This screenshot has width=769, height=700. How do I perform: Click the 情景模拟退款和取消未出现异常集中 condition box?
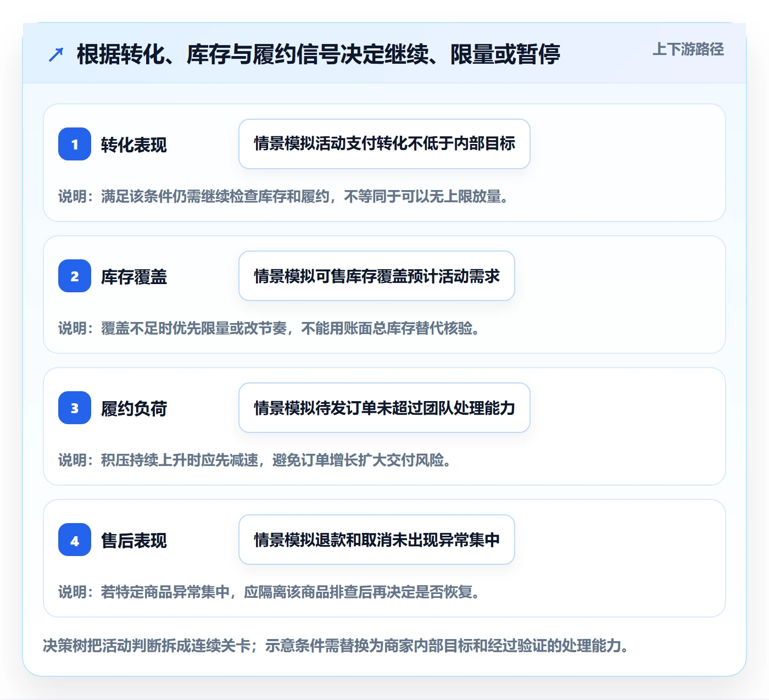[377, 540]
